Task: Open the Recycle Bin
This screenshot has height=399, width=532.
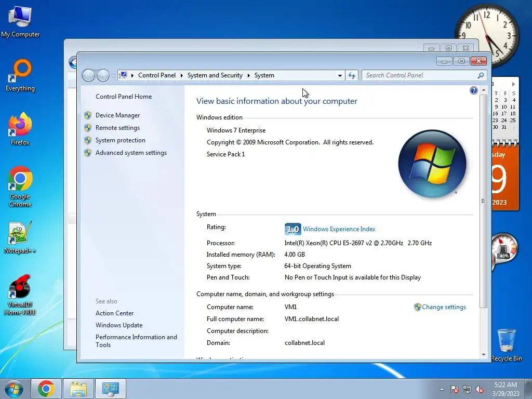Action: click(506, 345)
